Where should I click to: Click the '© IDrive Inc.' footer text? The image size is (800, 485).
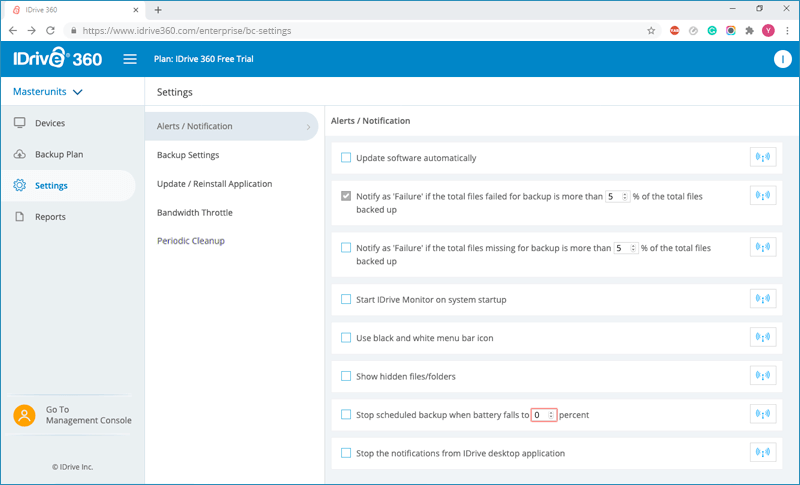click(72, 467)
